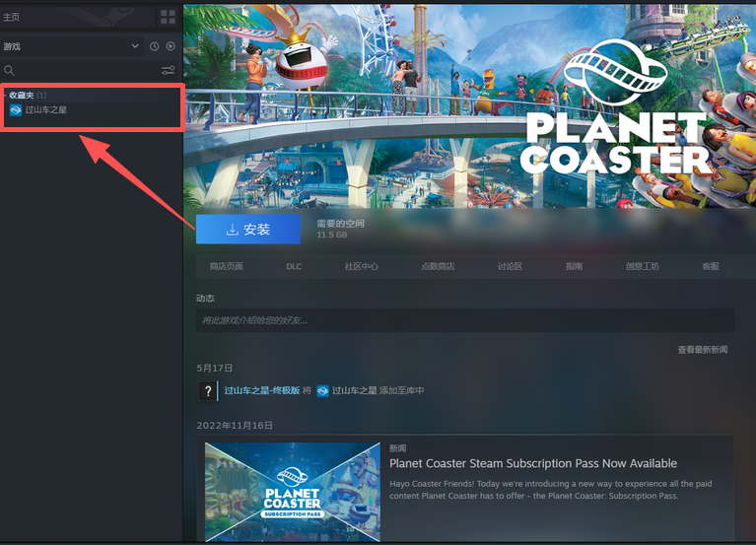The image size is (756, 545).
Task: Open Planet Coaster Subscription Pass news thumbnail
Action: pyautogui.click(x=293, y=492)
